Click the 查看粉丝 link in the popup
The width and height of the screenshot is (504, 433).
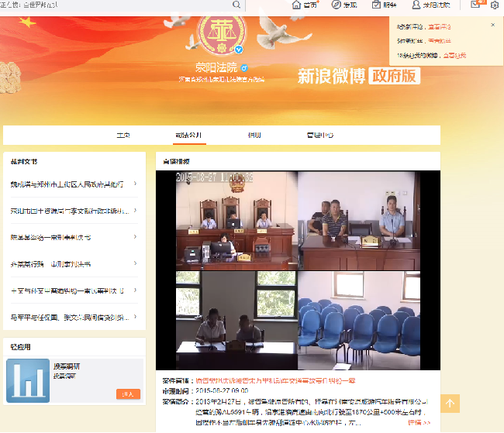pos(440,41)
